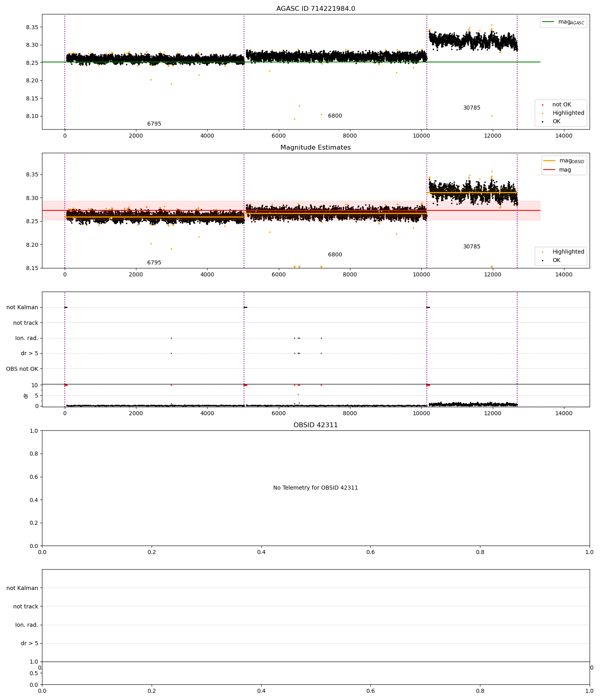Click the 6000 x-tick under Magnitude Estimates plot
This screenshot has width=600, height=700.
pyautogui.click(x=279, y=275)
